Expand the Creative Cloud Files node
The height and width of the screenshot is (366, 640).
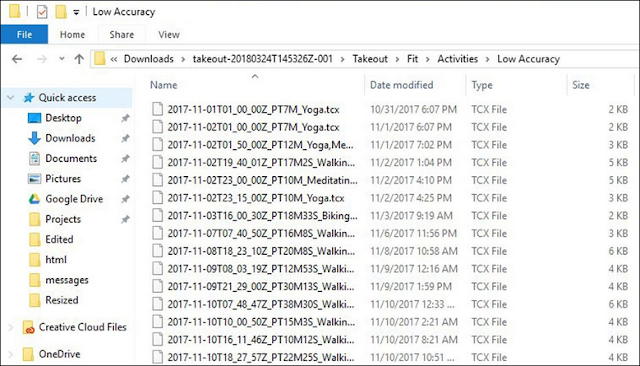coord(11,327)
